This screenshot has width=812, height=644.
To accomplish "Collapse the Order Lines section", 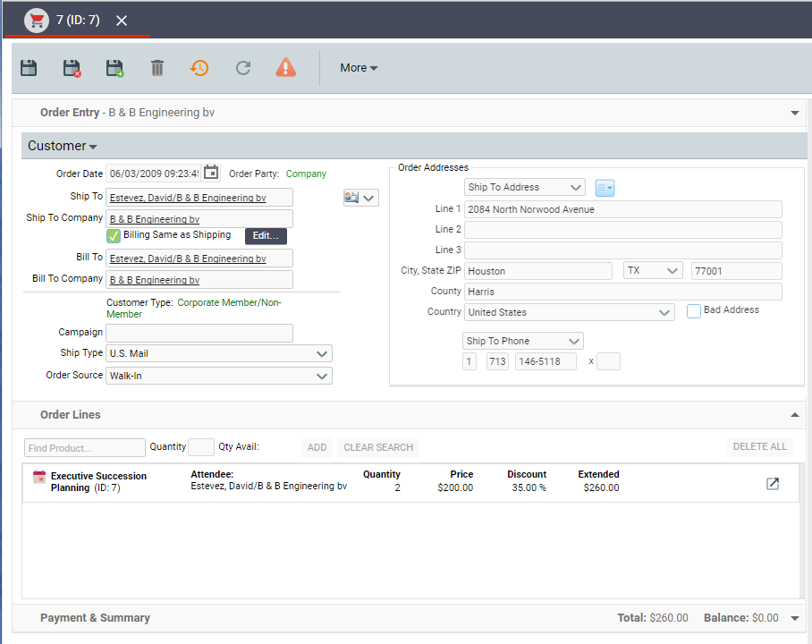I will [794, 415].
